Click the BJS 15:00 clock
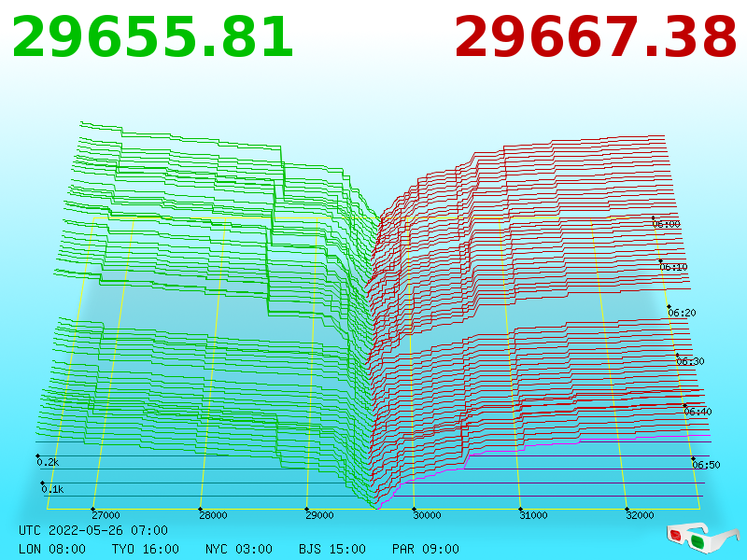 pyautogui.click(x=332, y=549)
